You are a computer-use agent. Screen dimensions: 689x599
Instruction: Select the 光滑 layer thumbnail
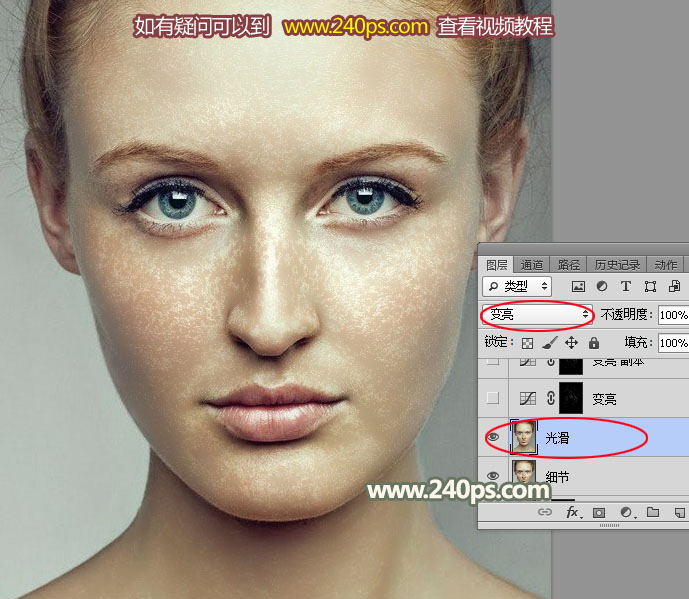pyautogui.click(x=524, y=437)
